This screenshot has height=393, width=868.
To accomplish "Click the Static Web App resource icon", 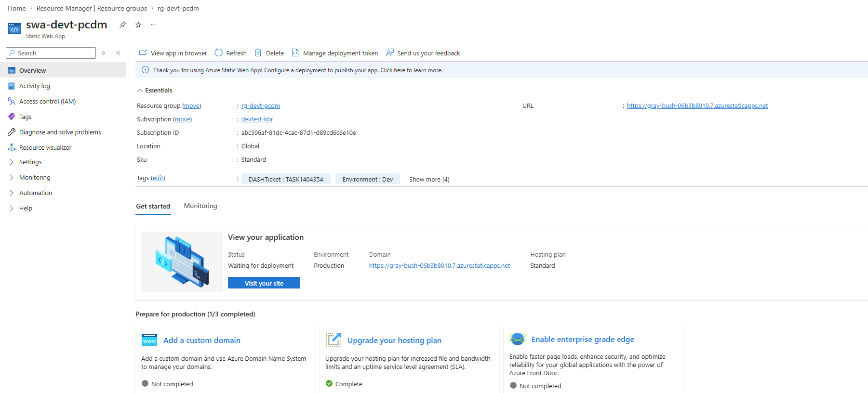I will click(14, 29).
